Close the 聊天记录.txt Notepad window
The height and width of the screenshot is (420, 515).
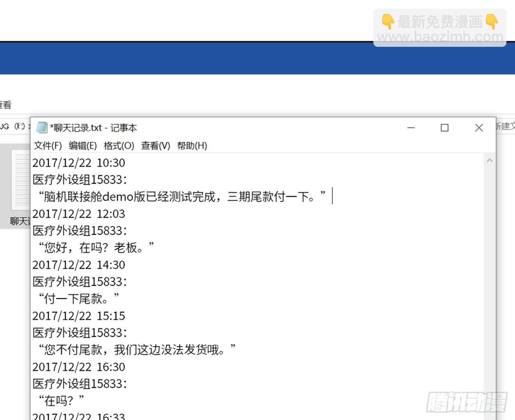[479, 128]
